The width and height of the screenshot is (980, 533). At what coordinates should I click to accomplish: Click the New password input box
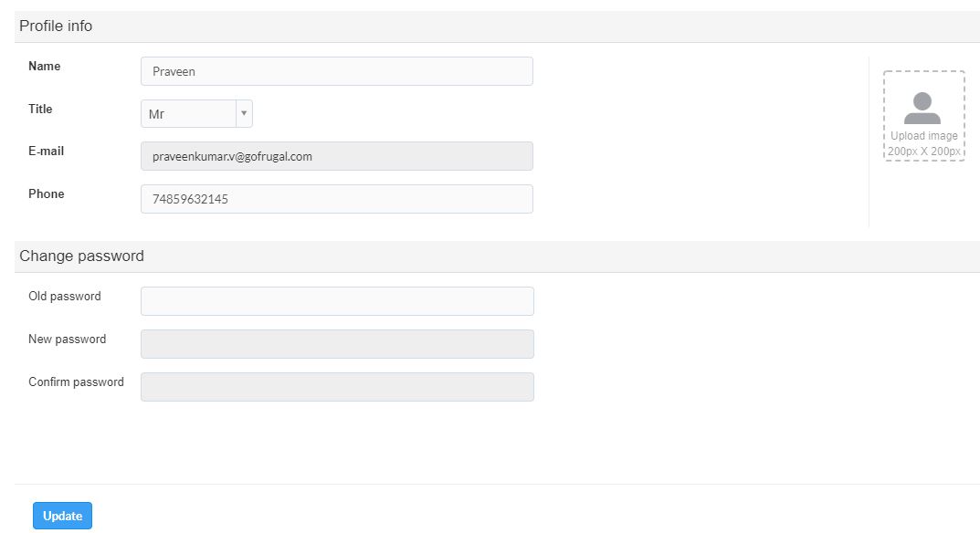(x=336, y=344)
